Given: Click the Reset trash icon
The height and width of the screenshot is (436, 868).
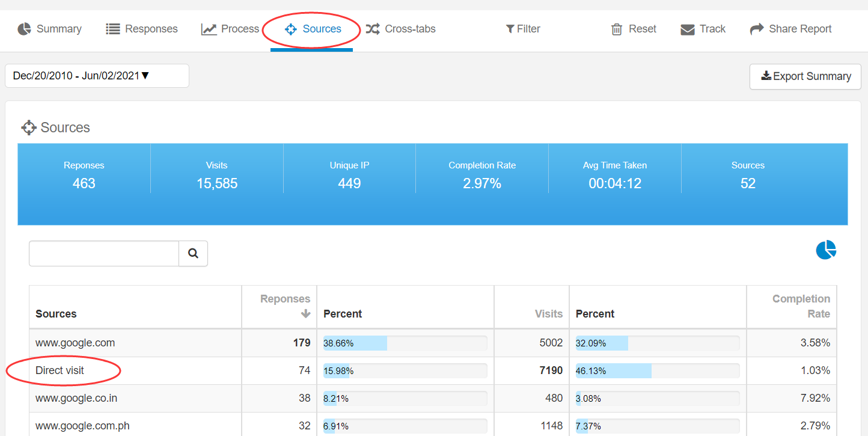Looking at the screenshot, I should coord(617,29).
